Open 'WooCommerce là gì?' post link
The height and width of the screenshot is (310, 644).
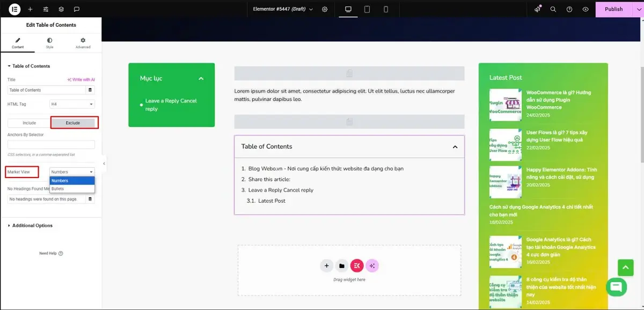tap(559, 100)
